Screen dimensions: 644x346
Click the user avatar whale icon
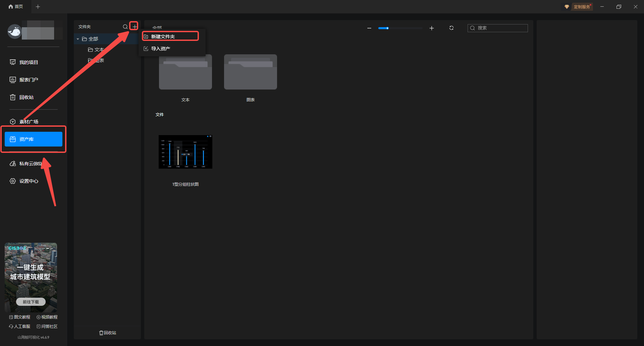pos(14,32)
